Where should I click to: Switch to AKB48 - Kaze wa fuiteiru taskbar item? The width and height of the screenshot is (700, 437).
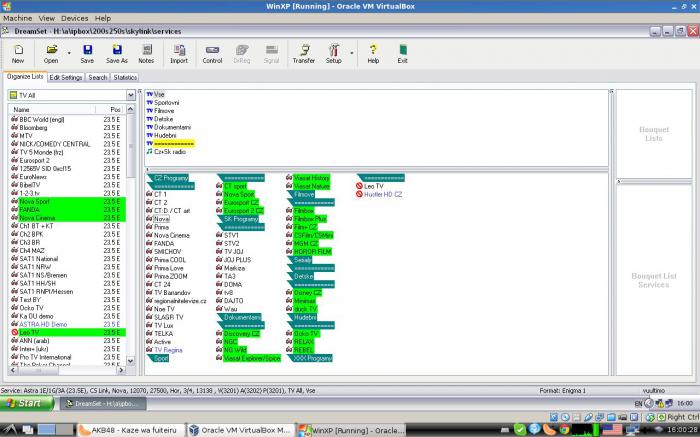pyautogui.click(x=130, y=430)
